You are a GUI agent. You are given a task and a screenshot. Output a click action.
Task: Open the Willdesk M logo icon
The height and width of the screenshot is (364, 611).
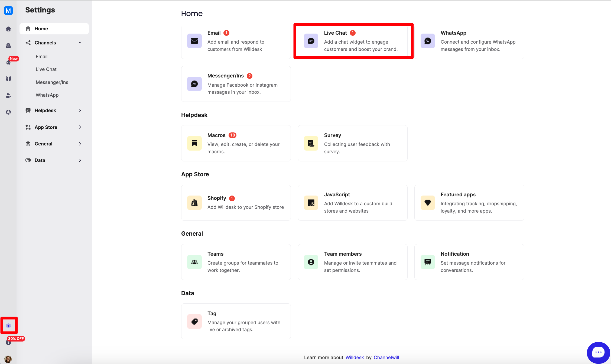8,11
